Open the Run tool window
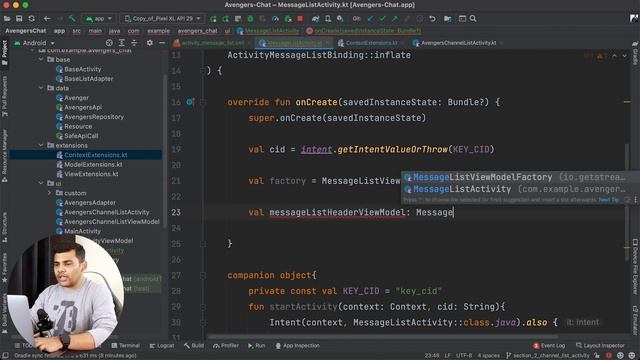Viewport: 640px width, 360px height. coord(256,346)
